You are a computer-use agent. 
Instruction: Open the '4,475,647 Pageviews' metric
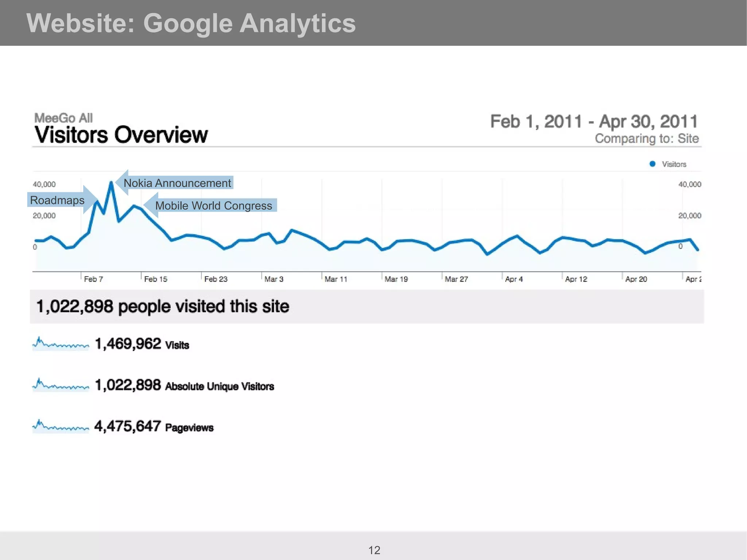(154, 426)
